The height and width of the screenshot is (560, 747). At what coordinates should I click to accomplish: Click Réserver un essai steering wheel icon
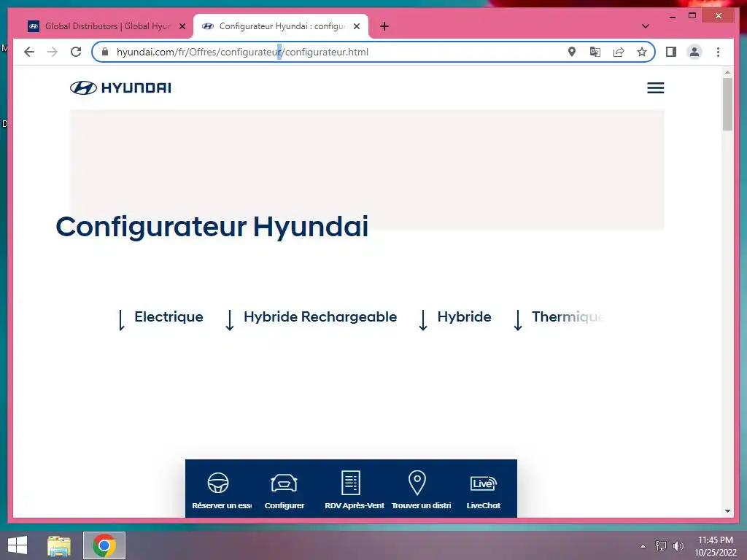coord(218,483)
